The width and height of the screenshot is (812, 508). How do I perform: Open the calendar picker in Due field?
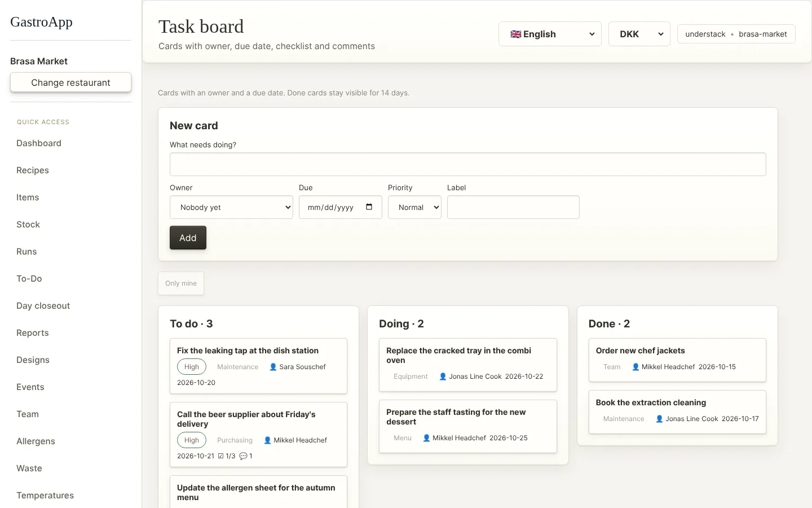pos(369,207)
